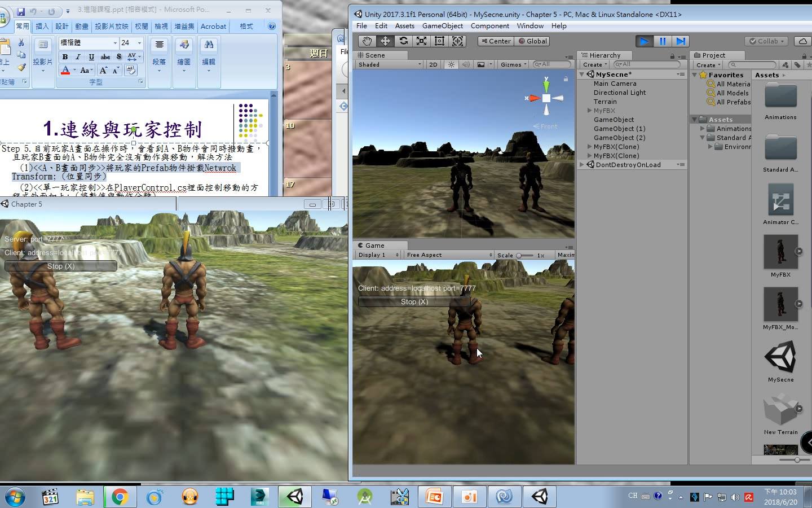812x508 pixels.
Task: Select All Models under Favorites
Action: [732, 93]
